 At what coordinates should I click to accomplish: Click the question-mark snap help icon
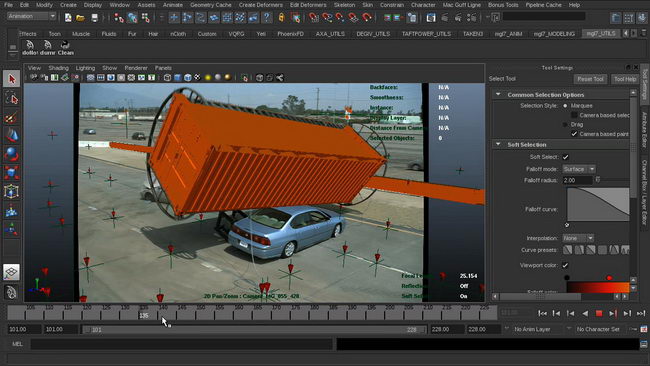pos(267,17)
